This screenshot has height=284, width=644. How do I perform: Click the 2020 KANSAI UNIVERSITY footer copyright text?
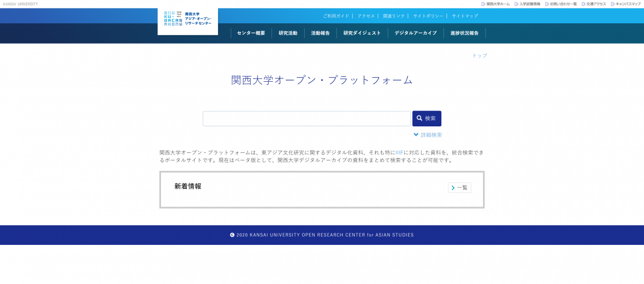(x=322, y=235)
